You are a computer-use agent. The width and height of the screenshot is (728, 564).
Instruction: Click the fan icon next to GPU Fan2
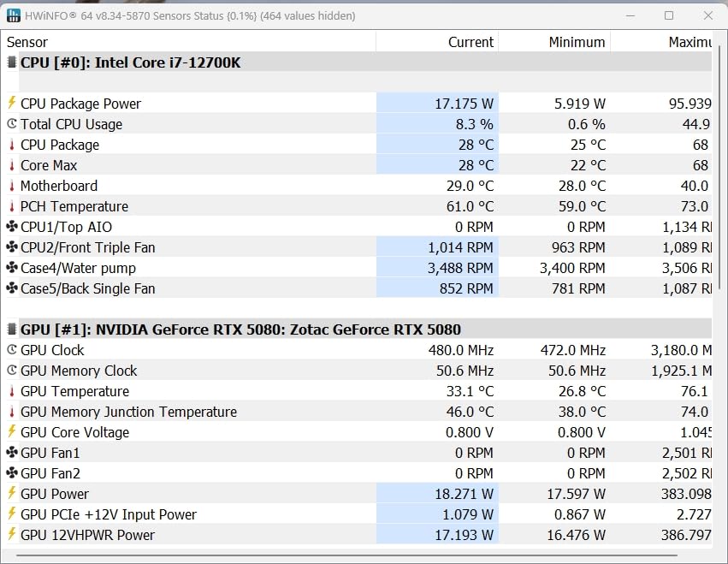tap(12, 473)
